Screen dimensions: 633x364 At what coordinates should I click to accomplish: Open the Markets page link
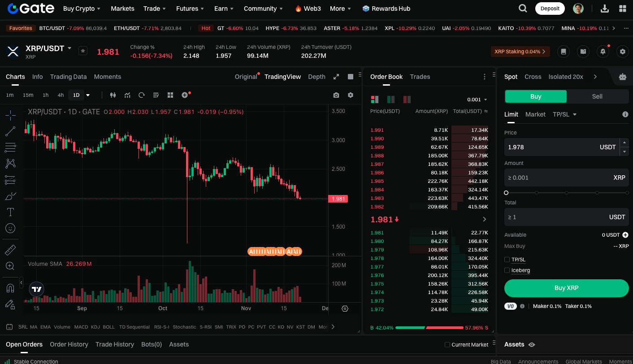[122, 9]
